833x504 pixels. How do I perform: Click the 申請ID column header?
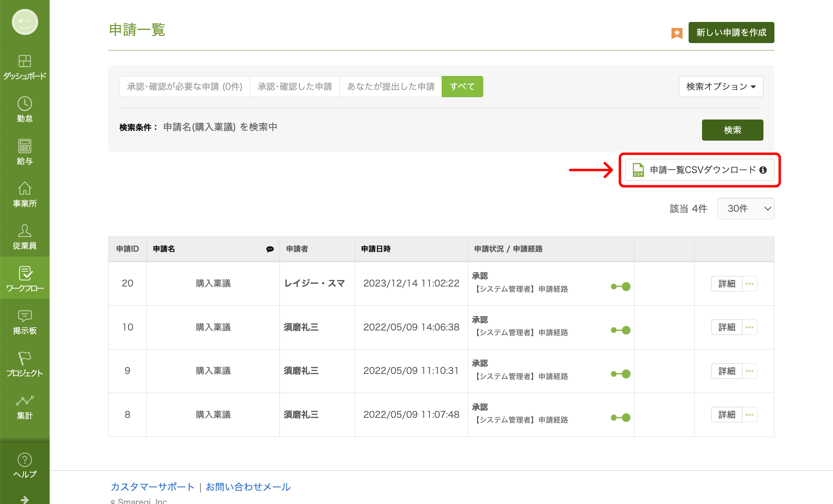coord(127,249)
